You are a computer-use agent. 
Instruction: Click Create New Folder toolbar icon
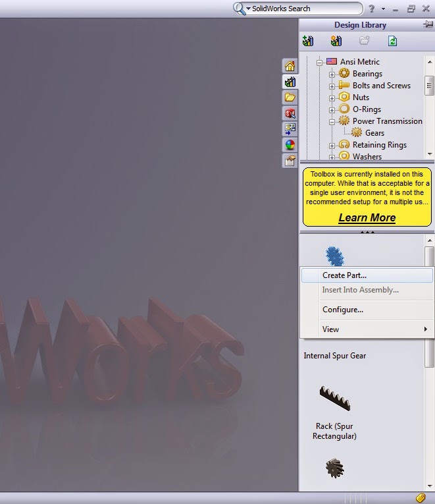(365, 41)
